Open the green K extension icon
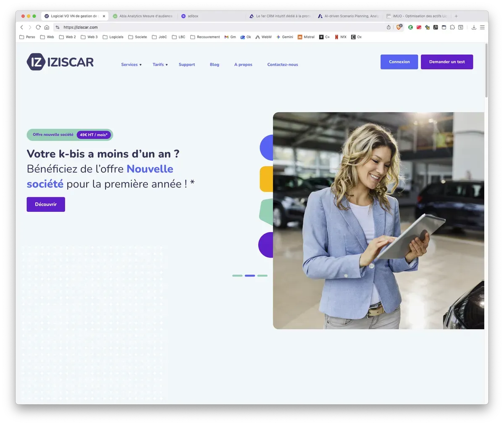Viewport: 504px width, 425px height. tap(410, 27)
